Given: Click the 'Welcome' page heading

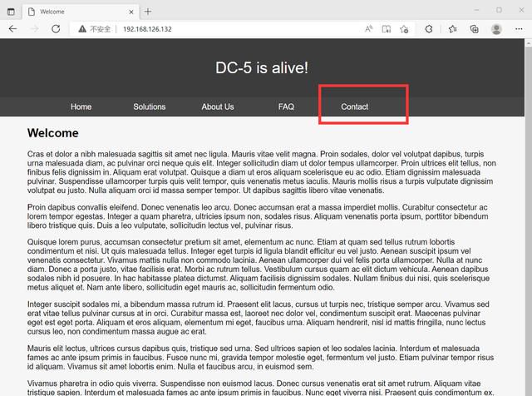Looking at the screenshot, I should click(x=53, y=133).
